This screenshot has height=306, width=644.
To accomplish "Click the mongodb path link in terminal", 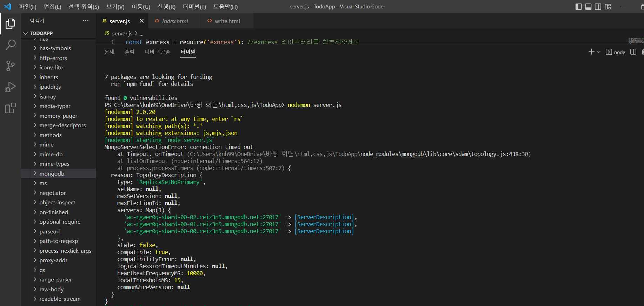I will click(x=412, y=154).
